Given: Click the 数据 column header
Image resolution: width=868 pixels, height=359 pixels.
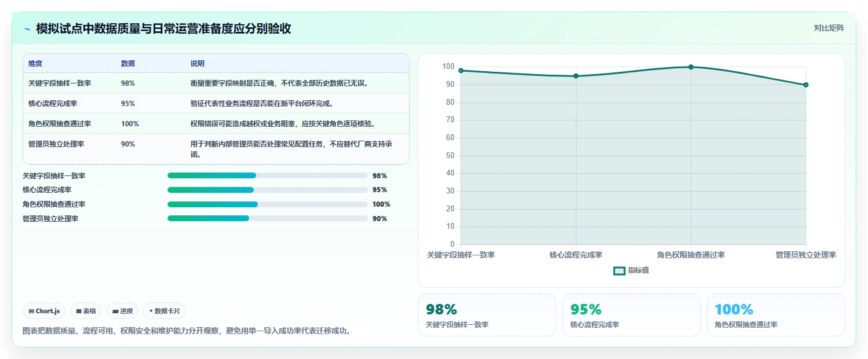Looking at the screenshot, I should pyautogui.click(x=128, y=64).
